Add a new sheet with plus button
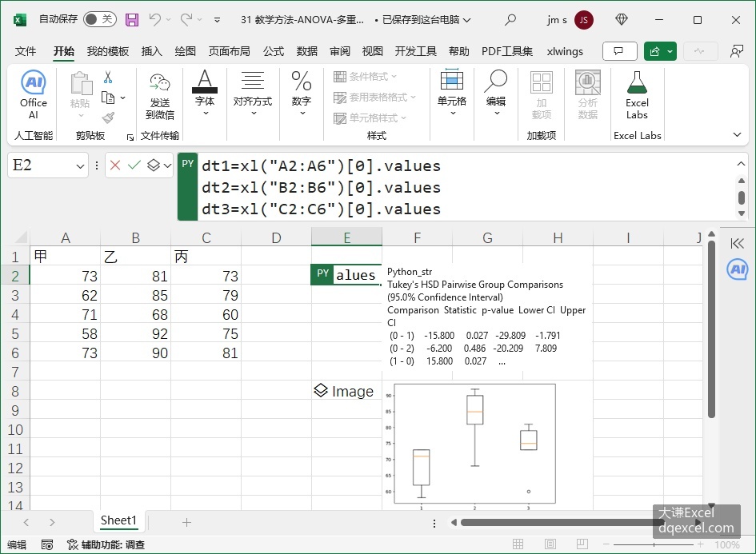The image size is (756, 554). pyautogui.click(x=186, y=522)
